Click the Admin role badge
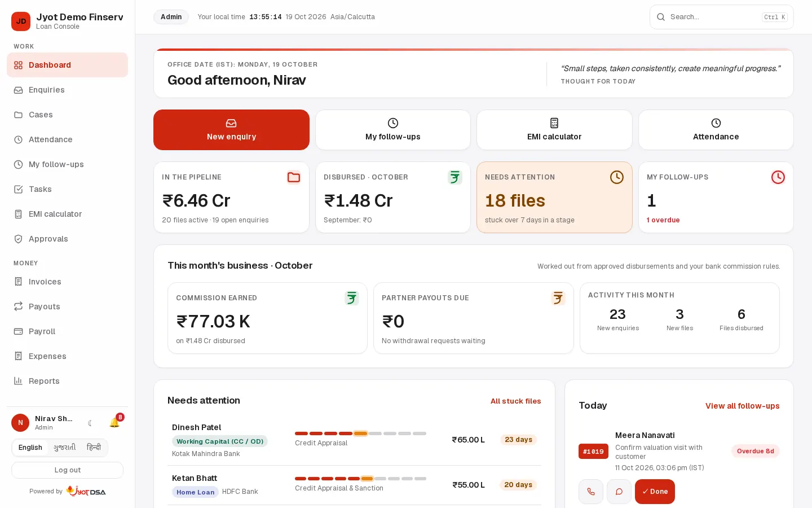The image size is (812, 508). (x=171, y=17)
